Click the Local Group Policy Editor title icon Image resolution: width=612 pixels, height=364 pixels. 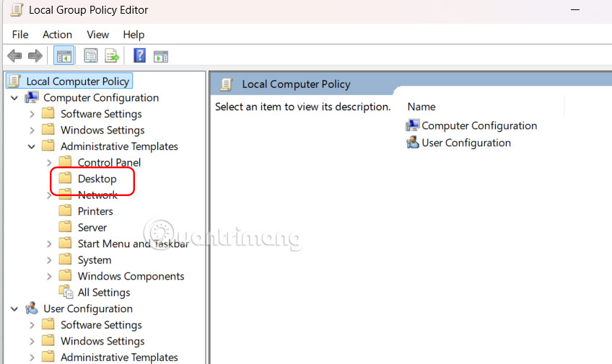[17, 10]
